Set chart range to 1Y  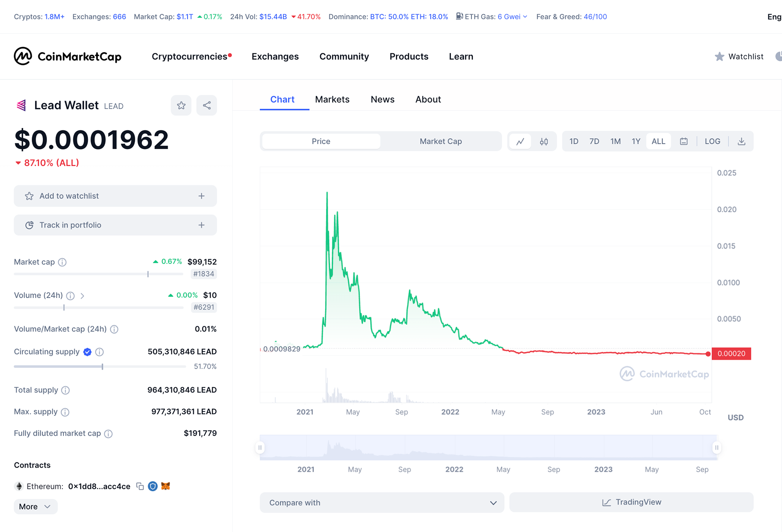point(636,141)
